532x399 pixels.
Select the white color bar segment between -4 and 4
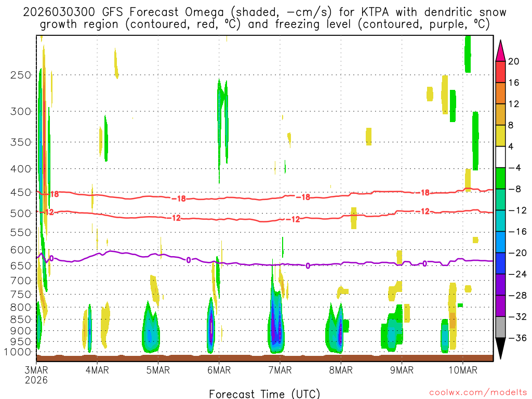click(501, 157)
